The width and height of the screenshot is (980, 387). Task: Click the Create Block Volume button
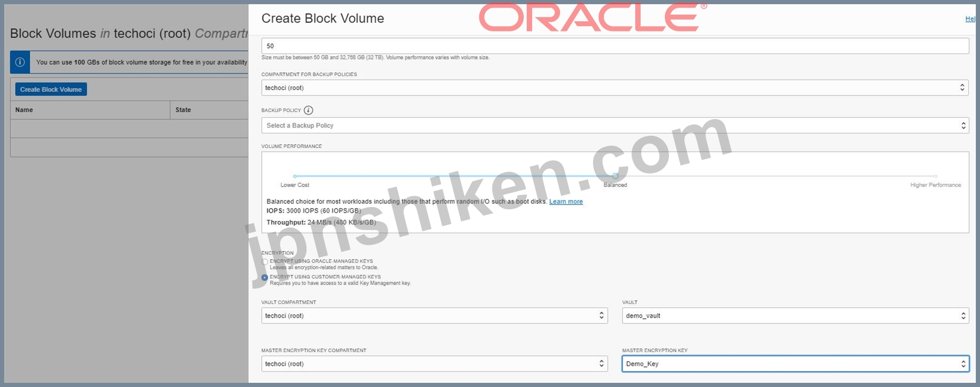tap(51, 89)
